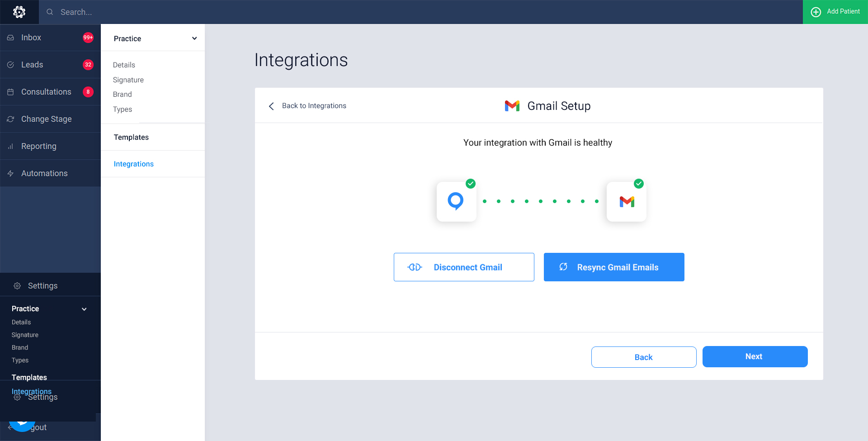Click the Consultations calendar icon
Screen dimensions: 868x441
10,92
